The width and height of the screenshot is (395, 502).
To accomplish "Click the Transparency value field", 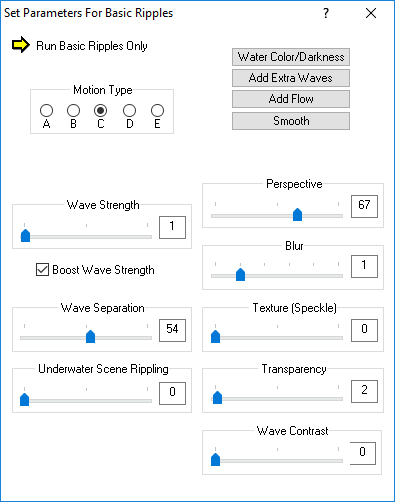I will pyautogui.click(x=364, y=391).
